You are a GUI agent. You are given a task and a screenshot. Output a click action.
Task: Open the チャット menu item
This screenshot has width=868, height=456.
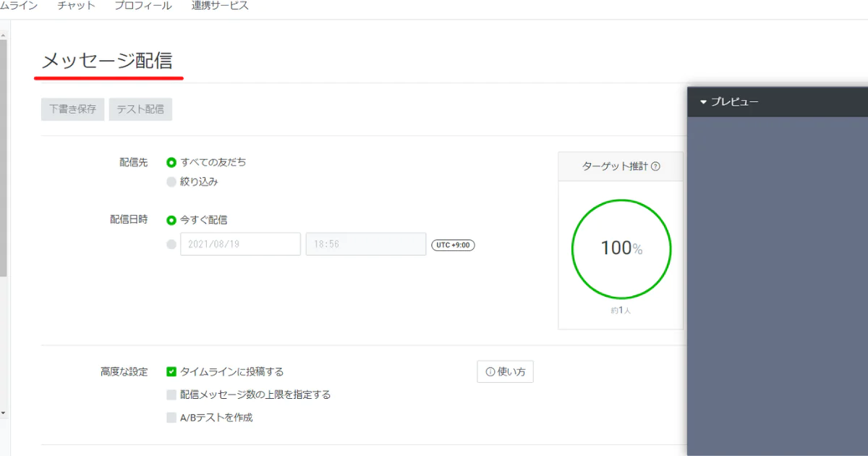(76, 6)
